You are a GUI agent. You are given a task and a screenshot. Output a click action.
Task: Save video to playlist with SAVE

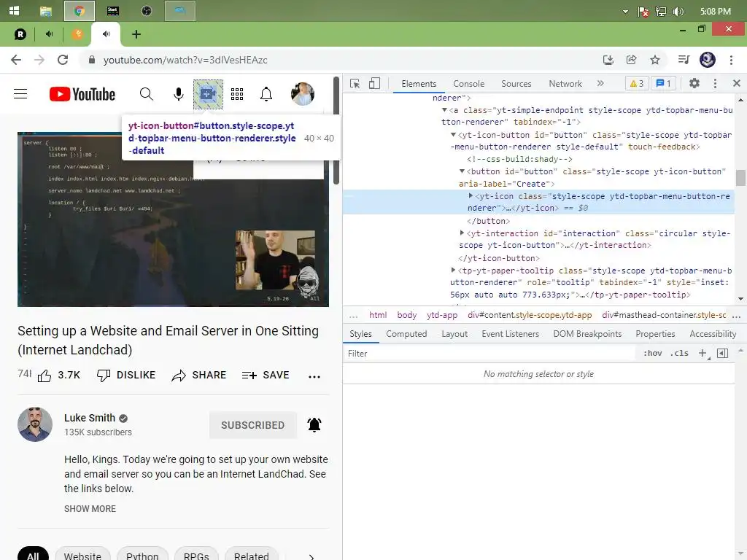point(266,376)
